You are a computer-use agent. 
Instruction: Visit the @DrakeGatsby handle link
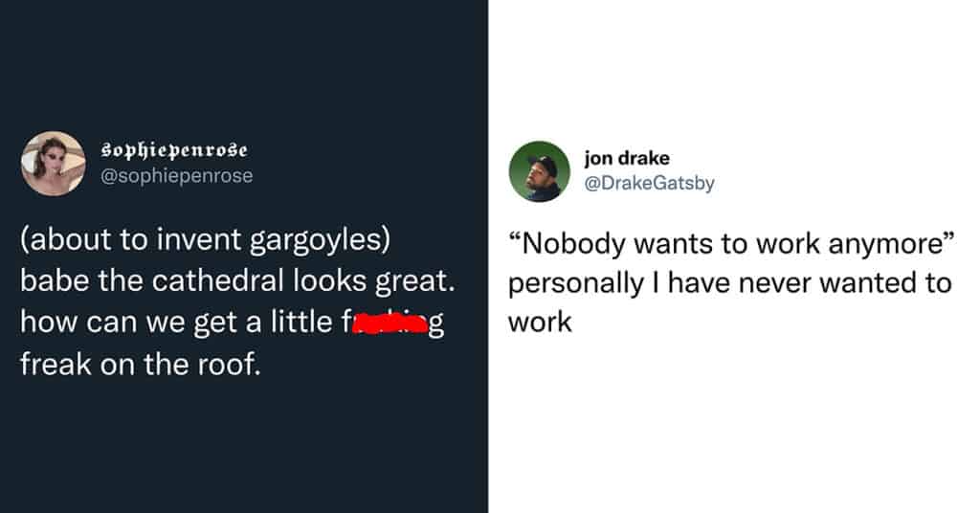[649, 183]
